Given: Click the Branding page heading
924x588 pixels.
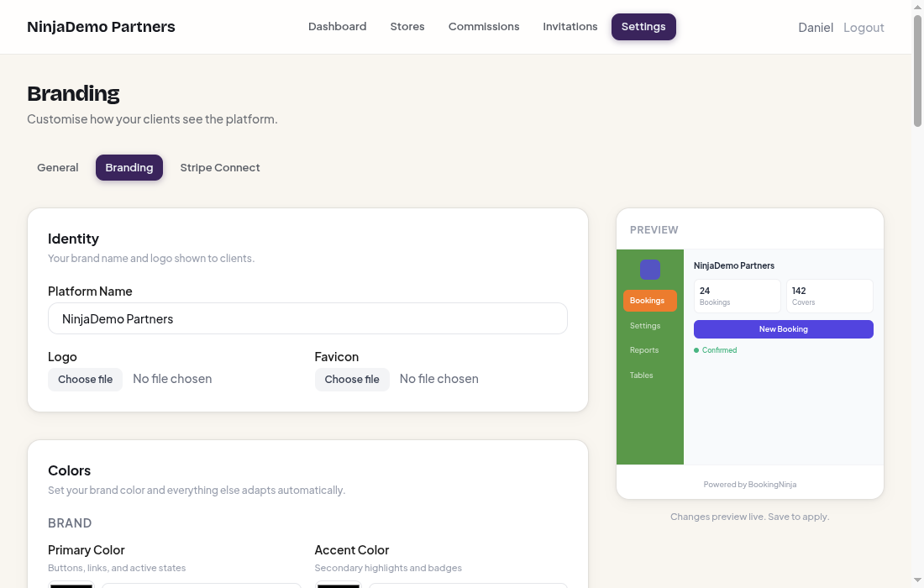Looking at the screenshot, I should tap(73, 93).
